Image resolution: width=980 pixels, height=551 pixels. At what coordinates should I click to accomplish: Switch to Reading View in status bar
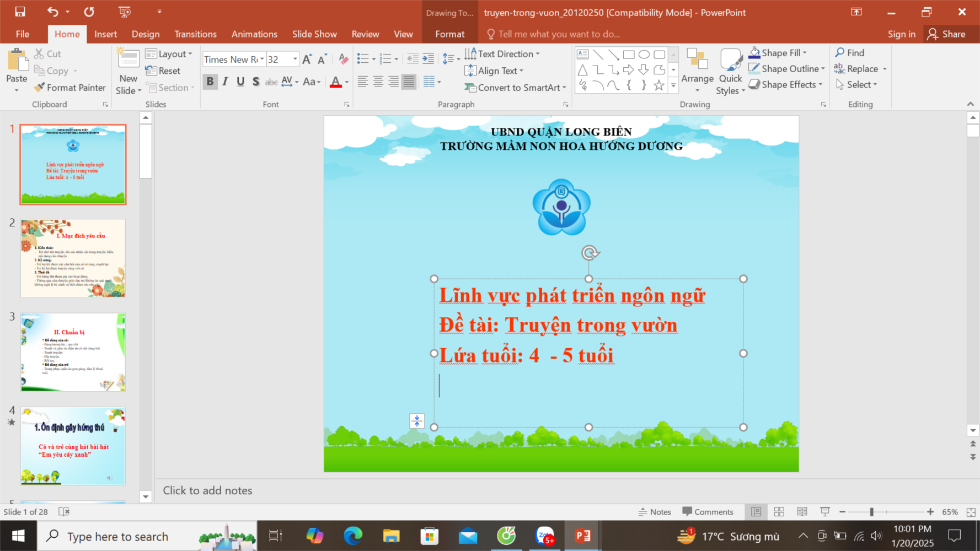tap(802, 512)
